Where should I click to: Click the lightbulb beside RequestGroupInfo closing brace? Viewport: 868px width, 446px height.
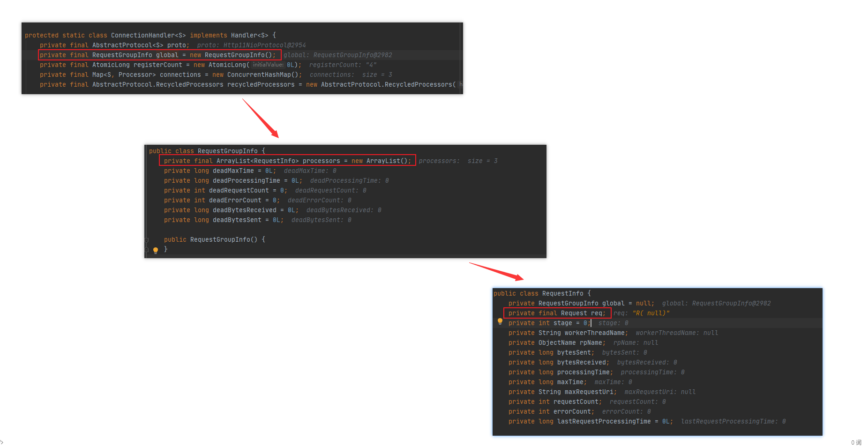pyautogui.click(x=156, y=250)
